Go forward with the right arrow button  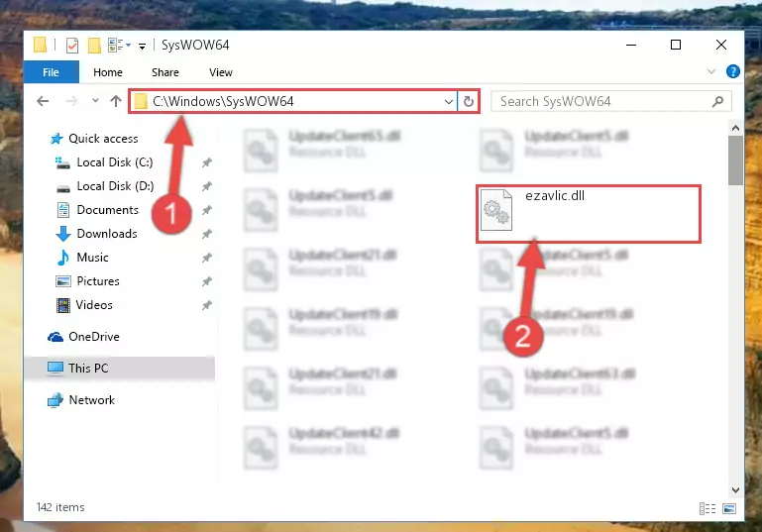tap(71, 101)
